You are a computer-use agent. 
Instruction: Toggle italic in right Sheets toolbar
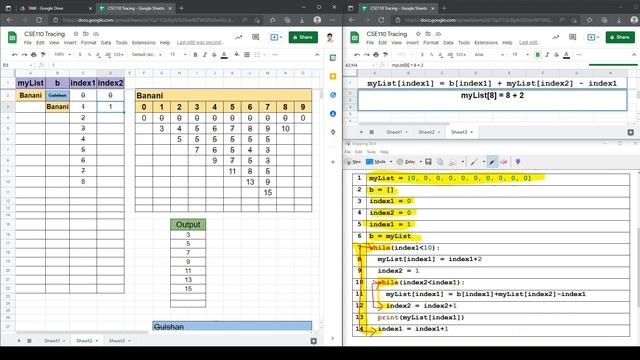[x=547, y=54]
